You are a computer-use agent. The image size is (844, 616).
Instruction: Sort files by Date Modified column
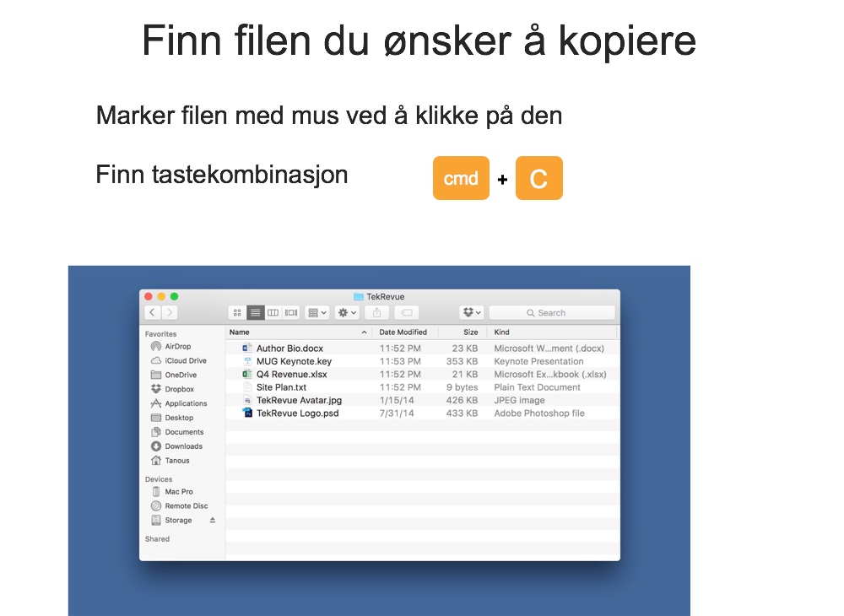(x=403, y=332)
